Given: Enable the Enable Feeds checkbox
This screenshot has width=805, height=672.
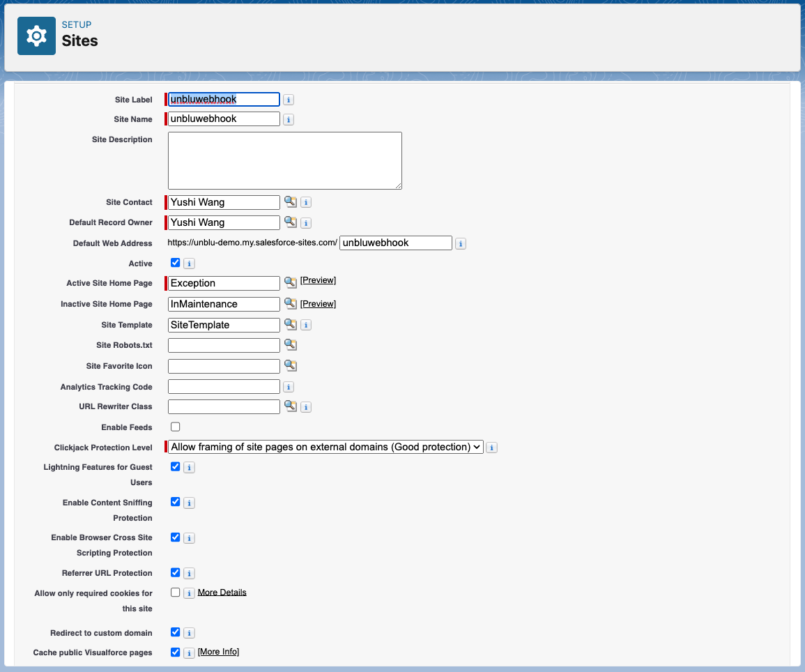Looking at the screenshot, I should click(175, 426).
